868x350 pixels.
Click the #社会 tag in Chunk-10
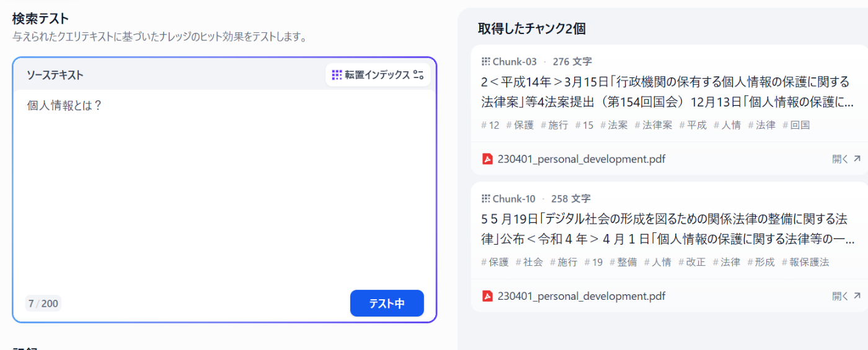click(x=529, y=262)
